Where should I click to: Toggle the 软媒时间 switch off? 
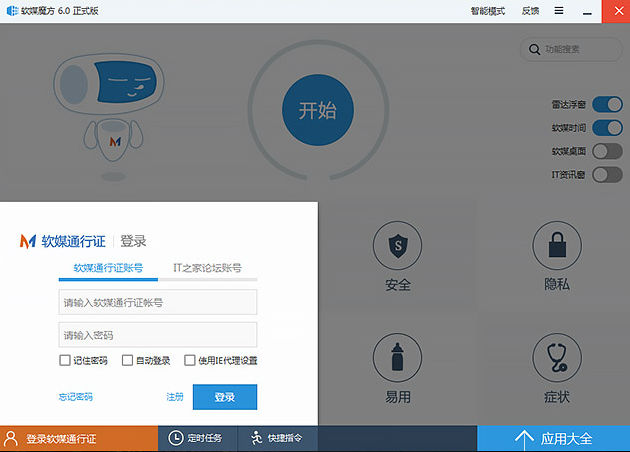607,128
